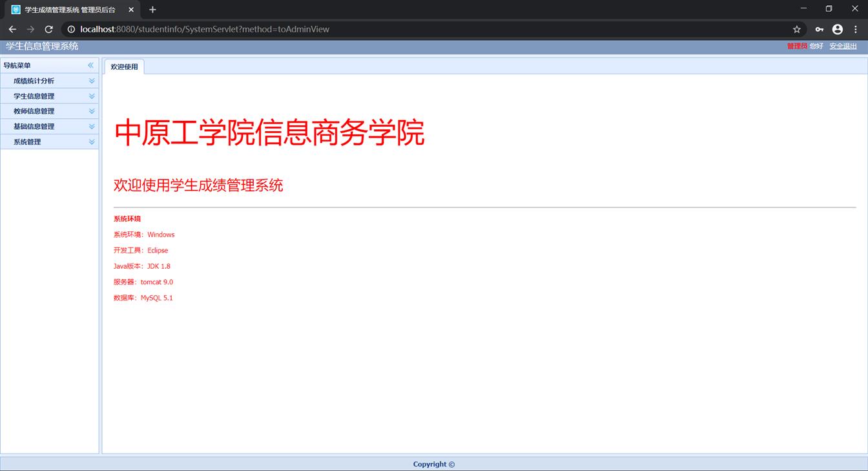The width and height of the screenshot is (868, 471).
Task: Click the 数据库：MySQL 5.1 line
Action: (x=143, y=298)
